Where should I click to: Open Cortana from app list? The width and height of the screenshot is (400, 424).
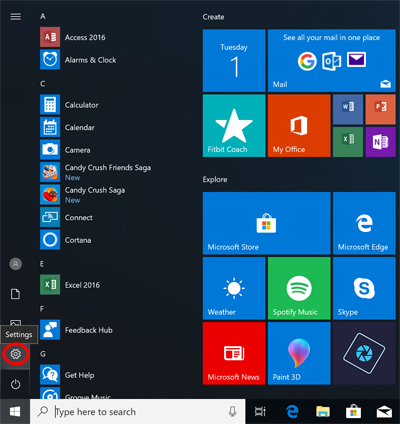tap(66, 240)
